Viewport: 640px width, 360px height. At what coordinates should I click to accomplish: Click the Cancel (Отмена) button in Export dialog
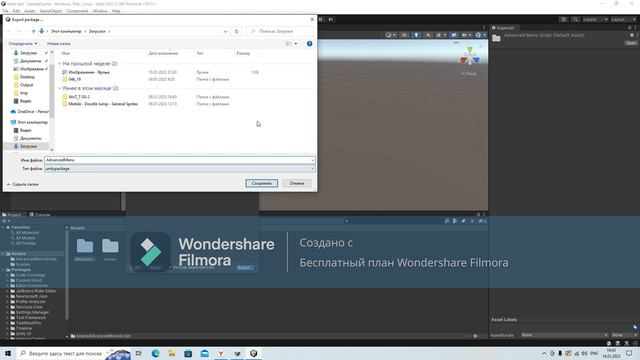point(297,183)
